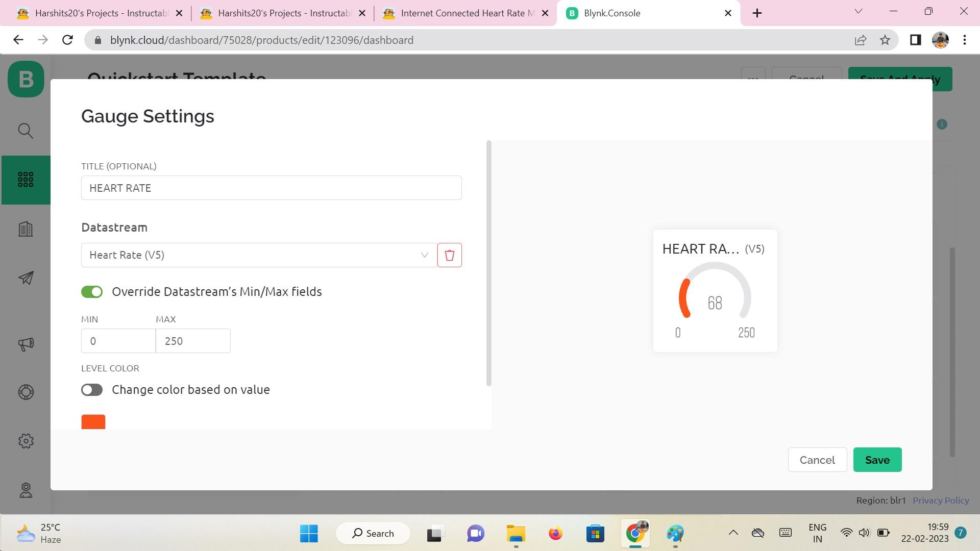Cancel the gauge settings dialog
This screenshot has height=551, width=980.
click(x=817, y=460)
